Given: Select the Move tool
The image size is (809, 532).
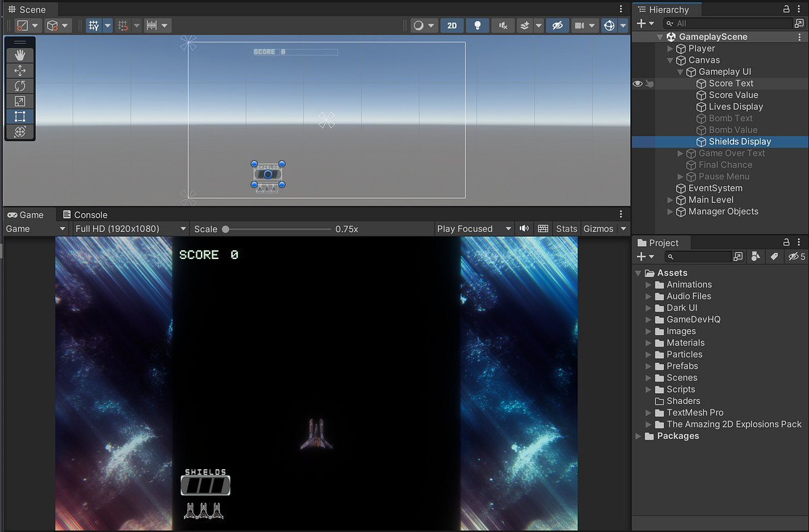Looking at the screenshot, I should (20, 70).
